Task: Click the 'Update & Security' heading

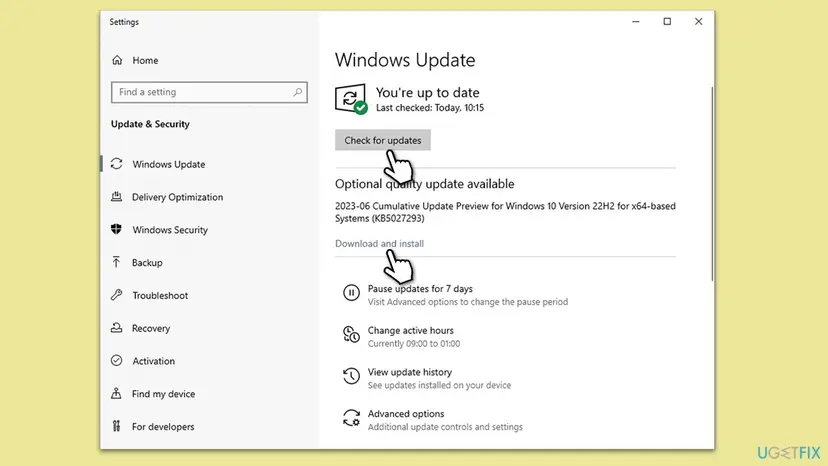Action: (150, 124)
